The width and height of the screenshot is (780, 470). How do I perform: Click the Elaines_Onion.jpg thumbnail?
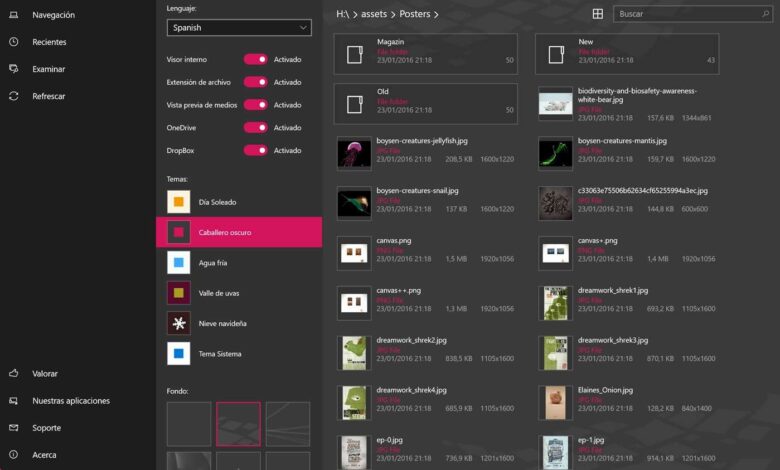point(556,403)
